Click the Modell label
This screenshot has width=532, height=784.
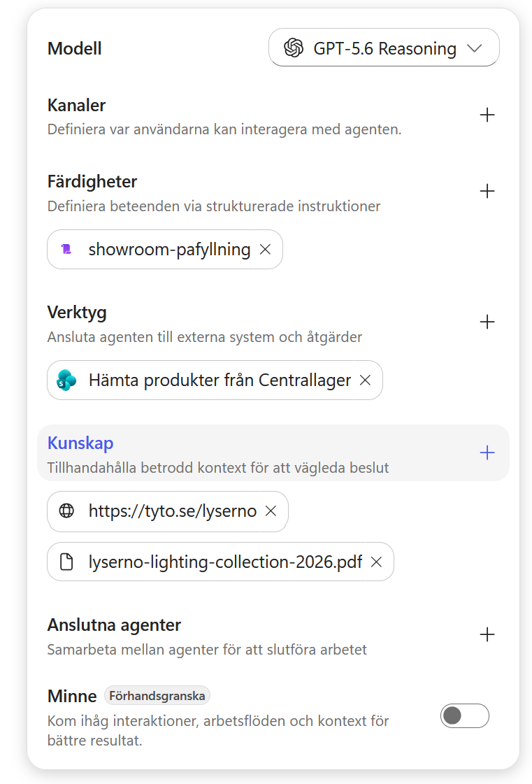click(x=75, y=48)
